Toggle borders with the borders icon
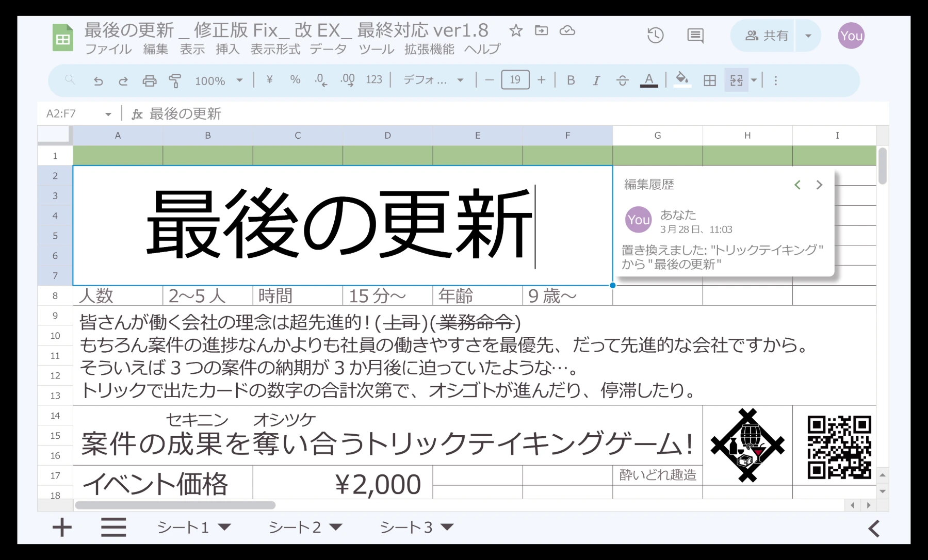Screen dimensions: 928x560 710,80
